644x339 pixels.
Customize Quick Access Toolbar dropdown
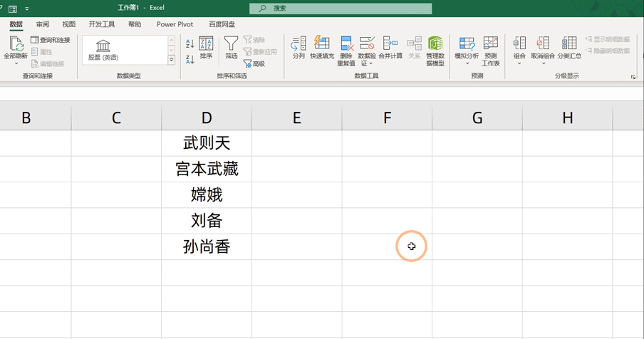(x=26, y=9)
